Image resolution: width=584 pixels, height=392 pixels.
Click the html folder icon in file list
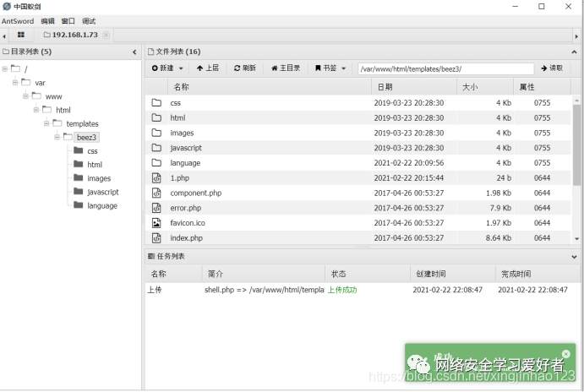[x=156, y=117]
